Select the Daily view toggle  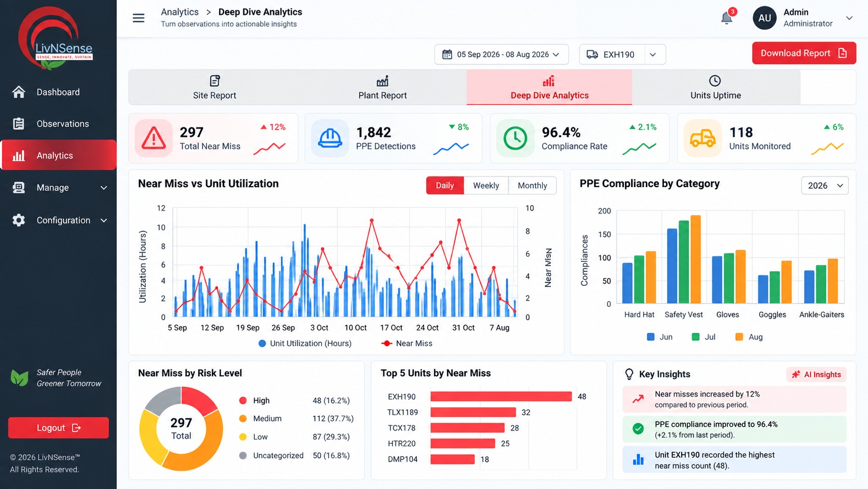[x=445, y=186]
